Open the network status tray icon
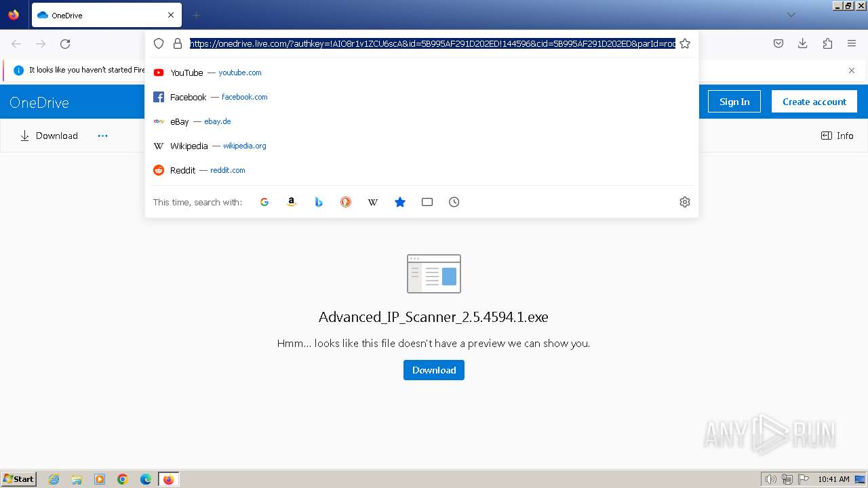868x488 pixels. click(x=787, y=479)
